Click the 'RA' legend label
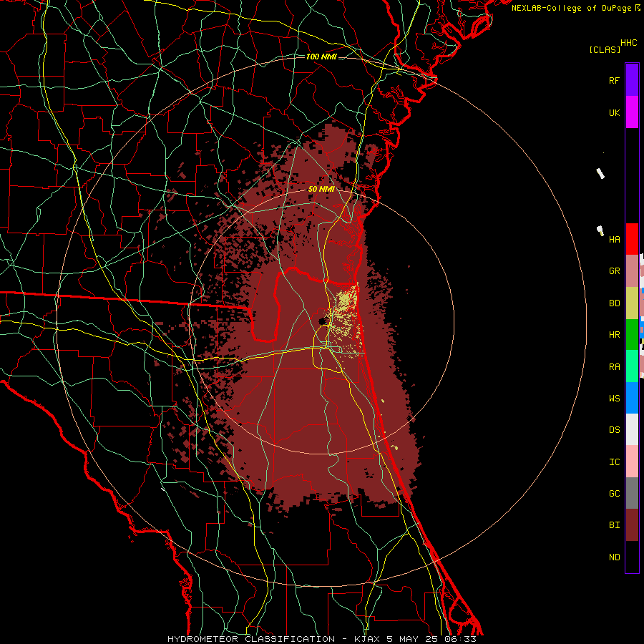 [614, 366]
